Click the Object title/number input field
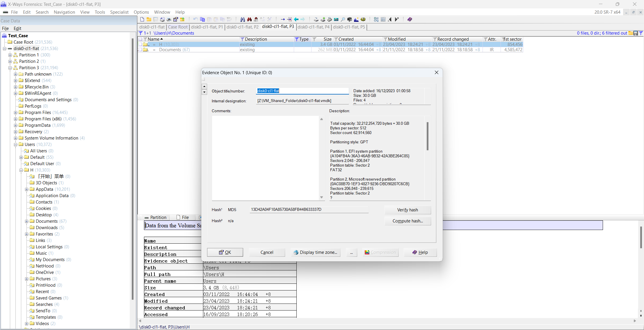The width and height of the screenshot is (644, 330). tap(303, 91)
